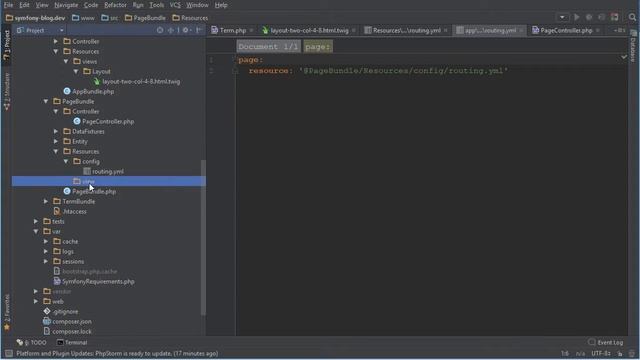
Task: Collapse the var folder
Action: click(36, 231)
